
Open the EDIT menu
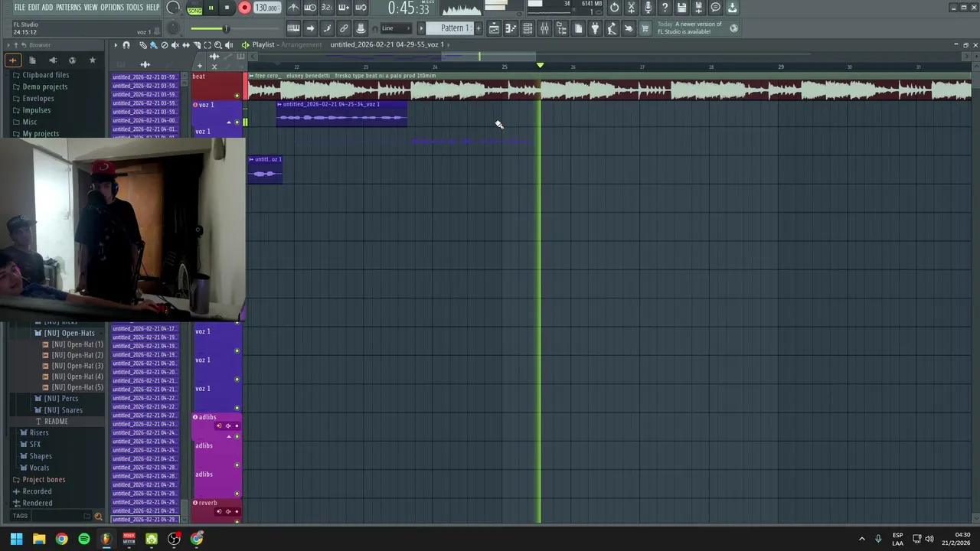pos(34,8)
